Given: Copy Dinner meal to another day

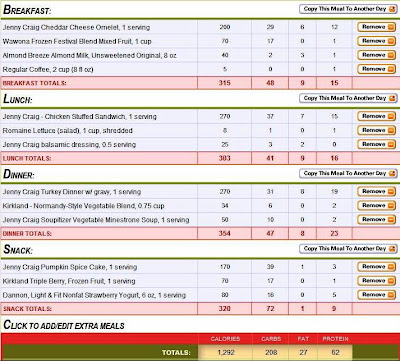Looking at the screenshot, I should [348, 174].
